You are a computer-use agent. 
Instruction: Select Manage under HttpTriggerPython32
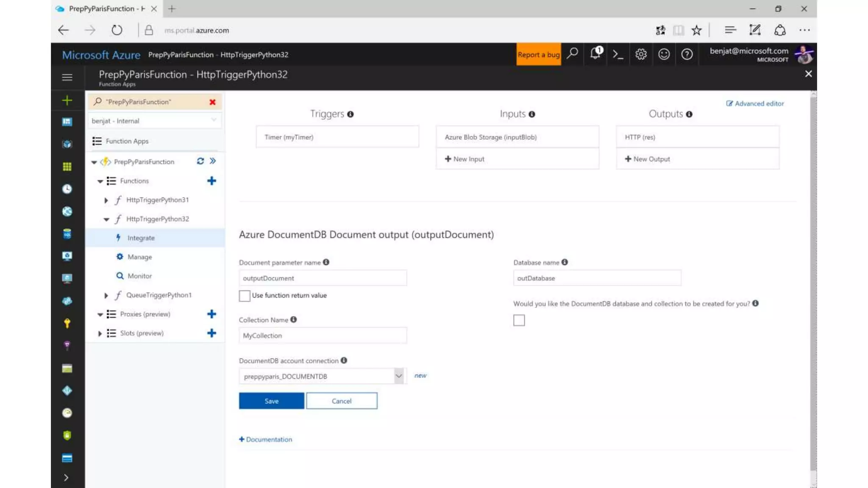pyautogui.click(x=139, y=257)
